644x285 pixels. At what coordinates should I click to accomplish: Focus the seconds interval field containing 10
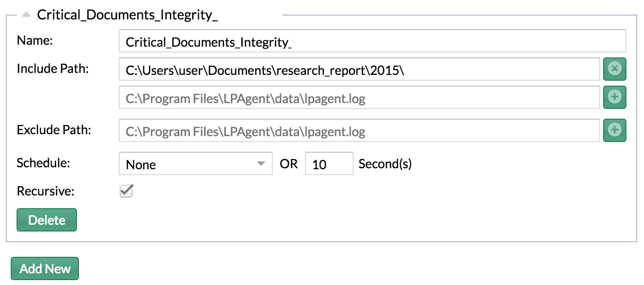[x=329, y=164]
